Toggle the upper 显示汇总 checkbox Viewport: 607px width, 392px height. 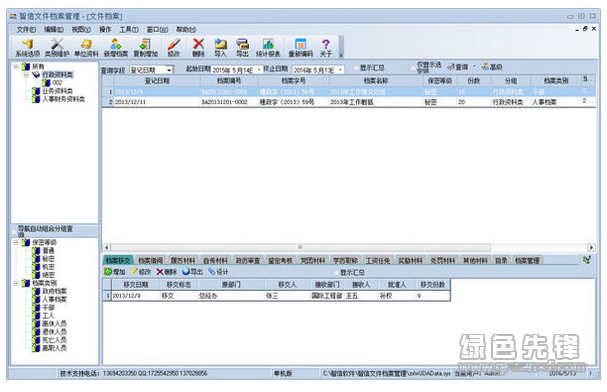tap(356, 68)
